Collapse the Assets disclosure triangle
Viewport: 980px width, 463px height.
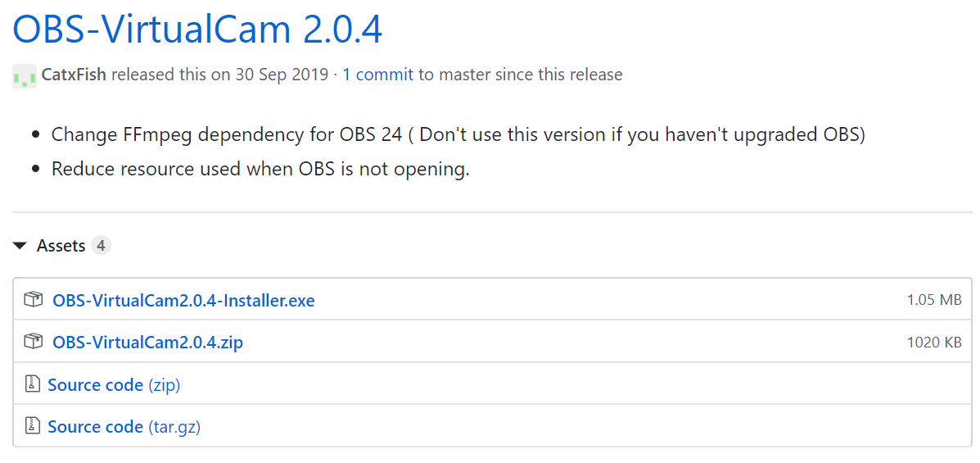point(20,246)
